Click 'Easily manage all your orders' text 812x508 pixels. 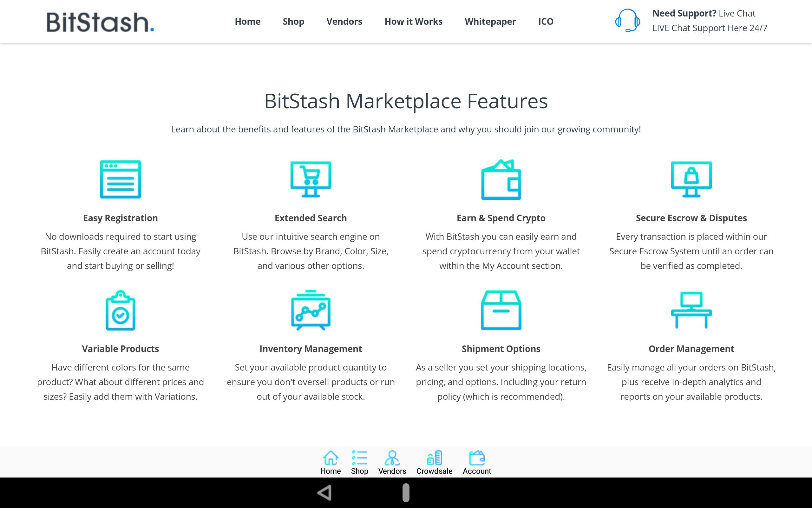pos(691,382)
